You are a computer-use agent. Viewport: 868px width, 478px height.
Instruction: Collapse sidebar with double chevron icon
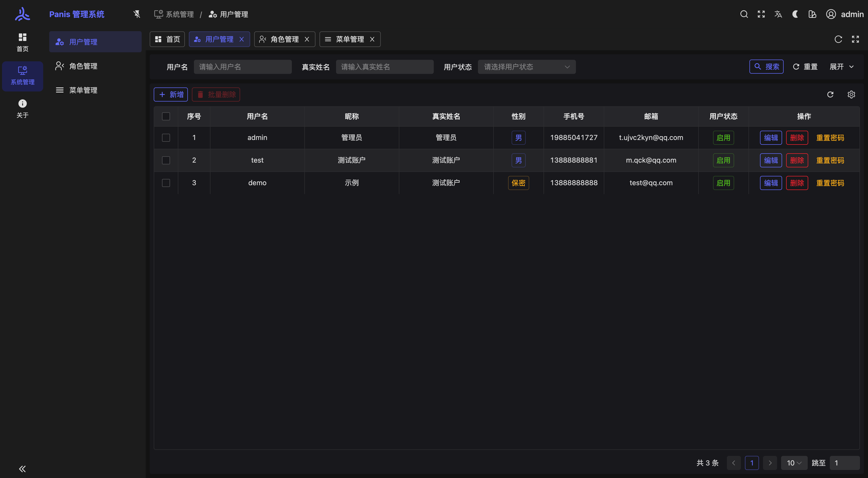[22, 468]
